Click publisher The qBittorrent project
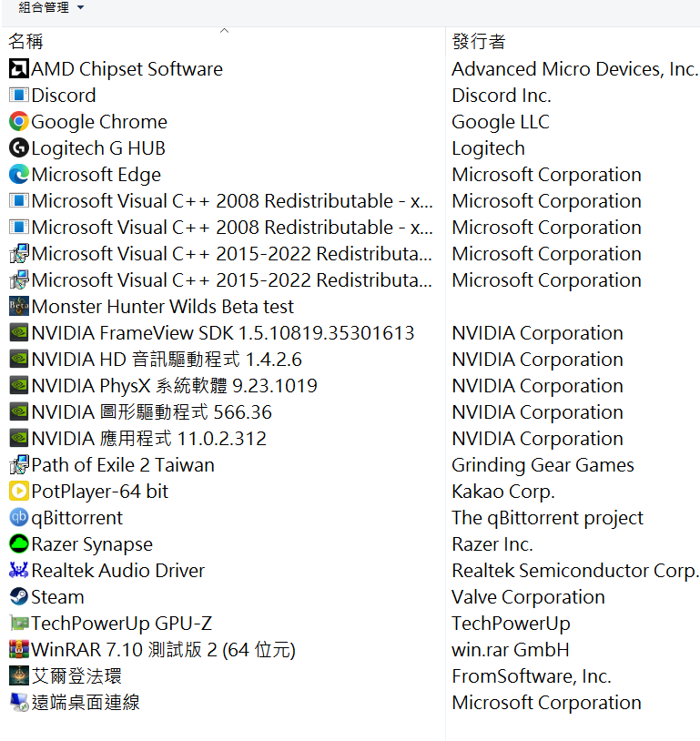The image size is (700, 741). point(547,518)
